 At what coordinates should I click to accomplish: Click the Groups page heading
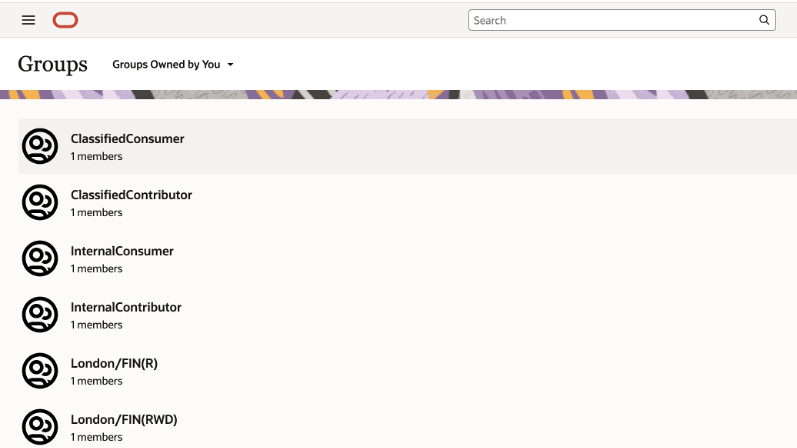53,65
